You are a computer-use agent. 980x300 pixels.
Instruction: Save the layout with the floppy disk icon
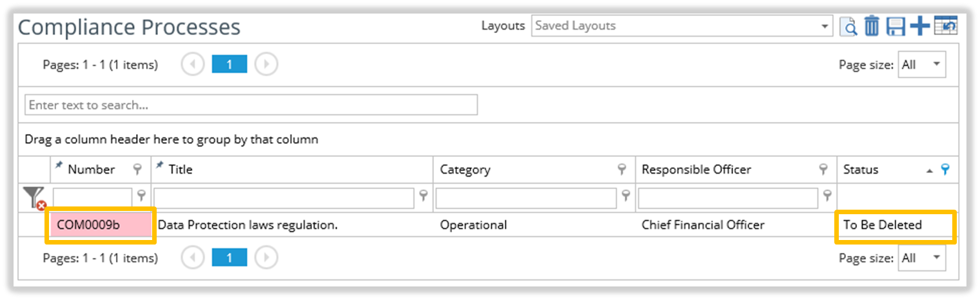[x=896, y=26]
